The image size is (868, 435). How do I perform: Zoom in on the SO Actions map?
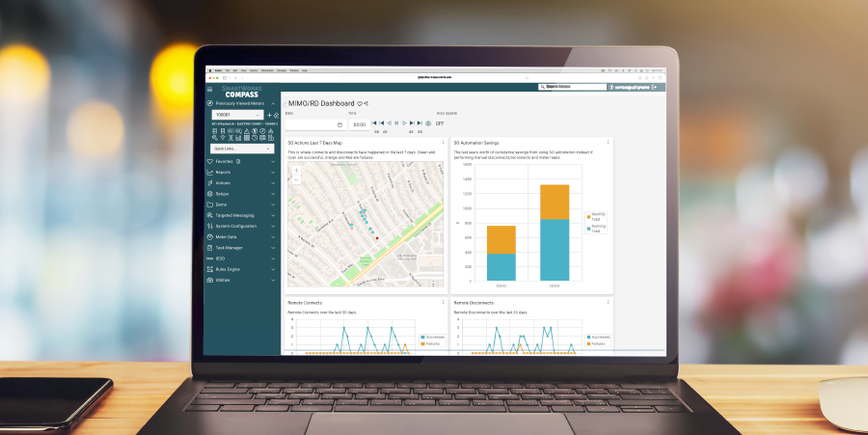click(x=296, y=171)
